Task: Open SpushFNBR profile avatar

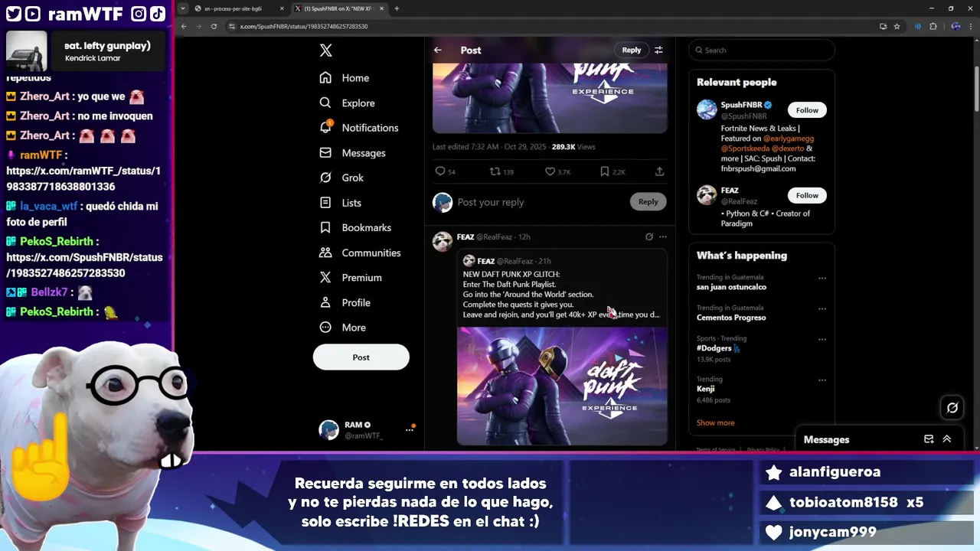Action: click(x=707, y=109)
